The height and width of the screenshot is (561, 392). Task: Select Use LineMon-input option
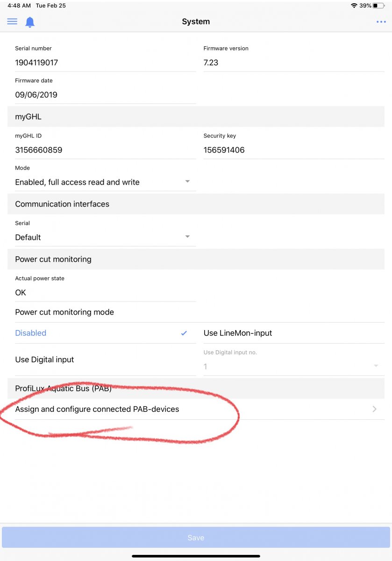pyautogui.click(x=294, y=333)
